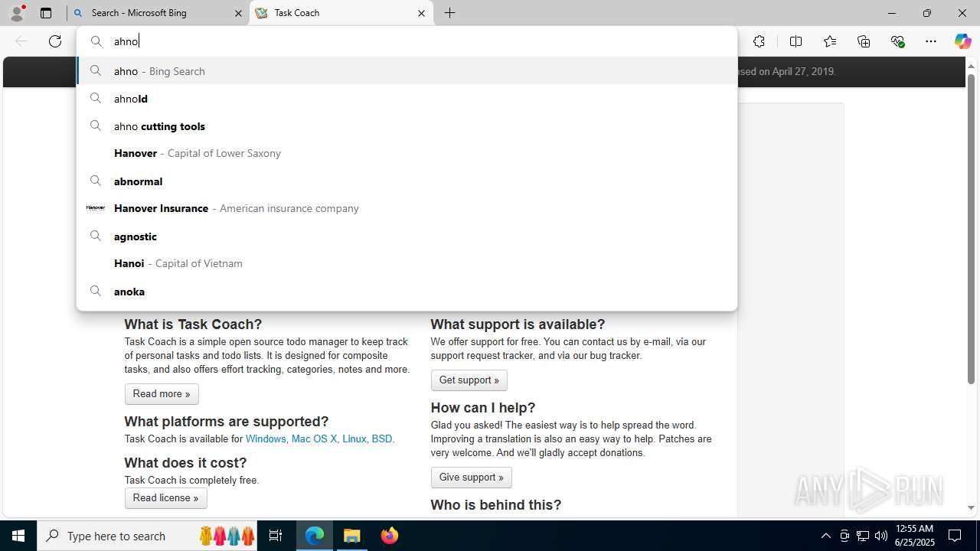This screenshot has width=980, height=551.
Task: Open the Extensions puzzle icon
Action: pos(759,41)
